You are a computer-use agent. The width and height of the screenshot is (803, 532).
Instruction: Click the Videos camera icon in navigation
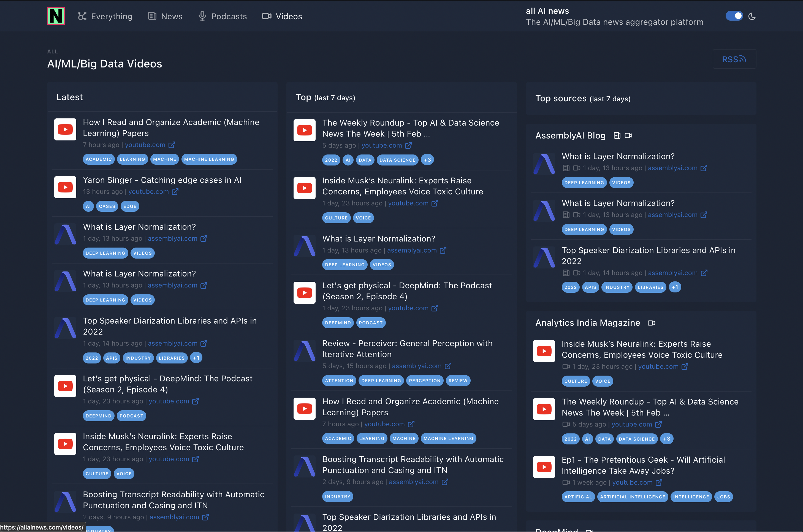pos(267,16)
